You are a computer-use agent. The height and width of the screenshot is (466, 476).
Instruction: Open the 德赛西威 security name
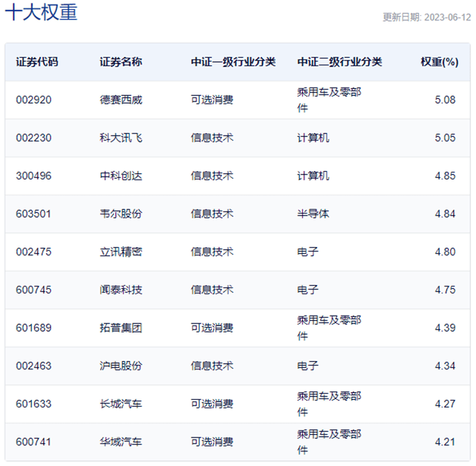[121, 100]
